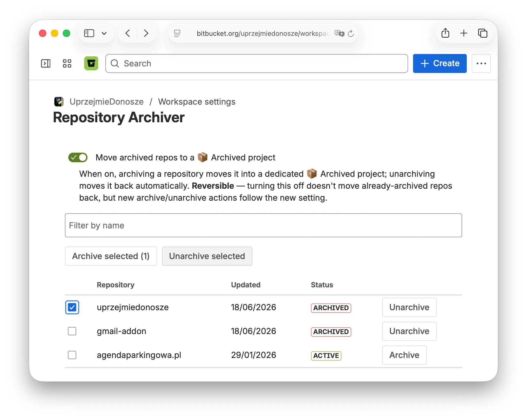Click the 29/01/2026 updated date
Image resolution: width=527 pixels, height=420 pixels.
tap(254, 355)
